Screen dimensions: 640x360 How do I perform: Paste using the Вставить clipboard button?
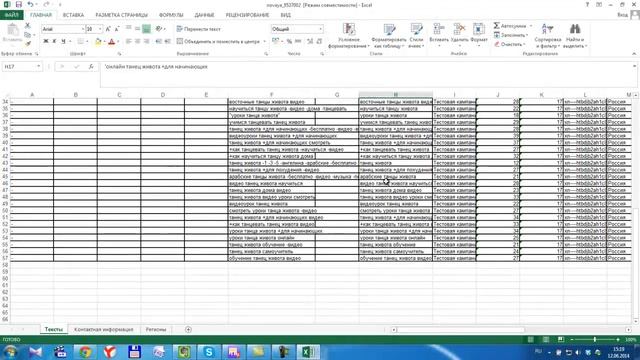pos(12,34)
